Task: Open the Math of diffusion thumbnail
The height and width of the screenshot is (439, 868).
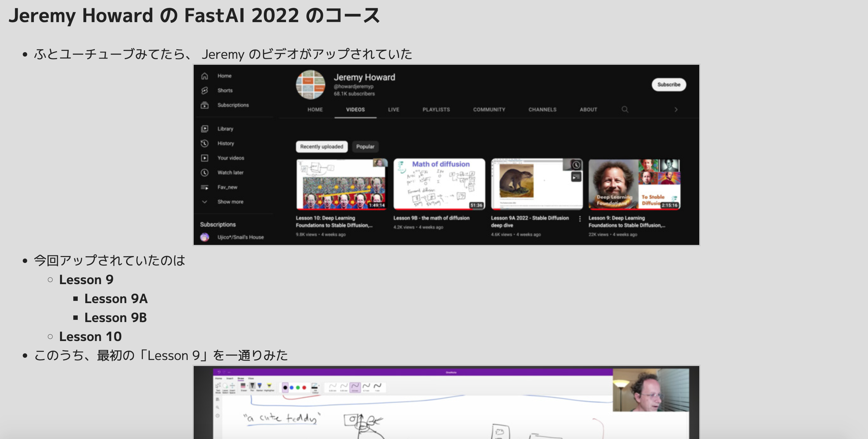Action: coord(440,184)
